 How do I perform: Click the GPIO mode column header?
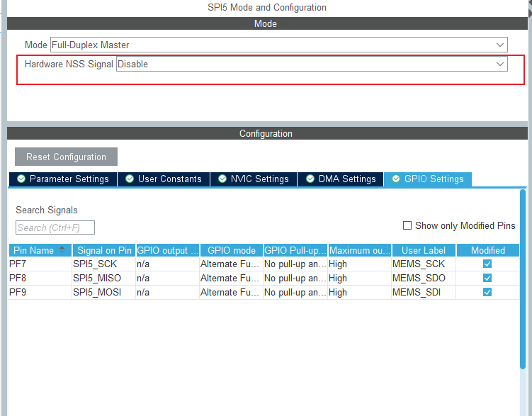click(232, 250)
